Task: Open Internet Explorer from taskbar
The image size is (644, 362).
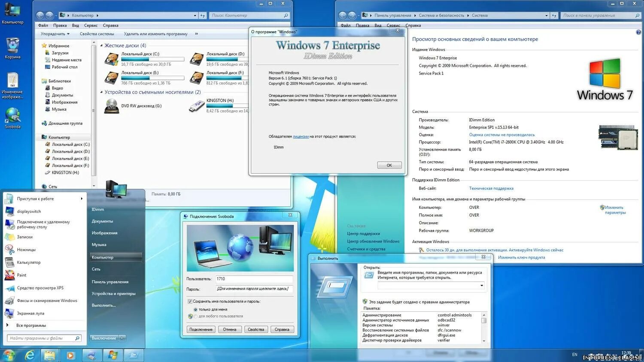Action: [x=30, y=355]
